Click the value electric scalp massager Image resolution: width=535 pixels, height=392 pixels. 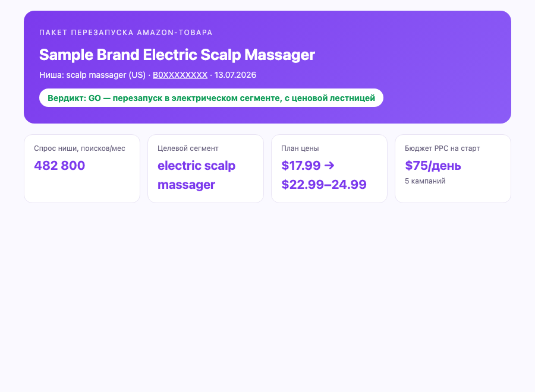[197, 175]
